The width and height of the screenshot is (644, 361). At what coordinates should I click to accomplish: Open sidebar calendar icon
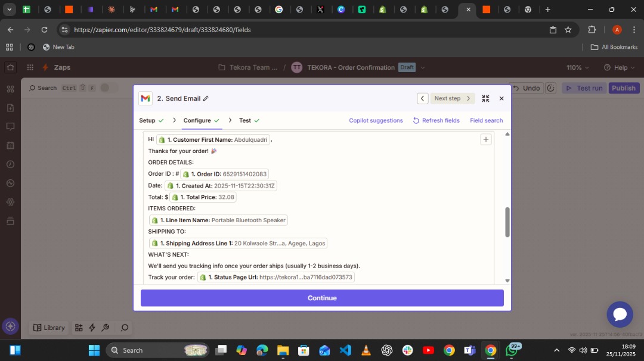click(11, 145)
